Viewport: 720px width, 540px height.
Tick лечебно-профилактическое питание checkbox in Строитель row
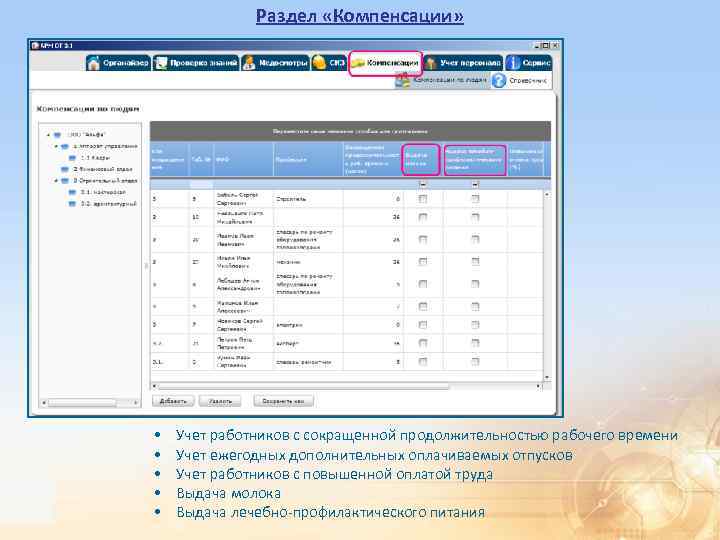[475, 199]
